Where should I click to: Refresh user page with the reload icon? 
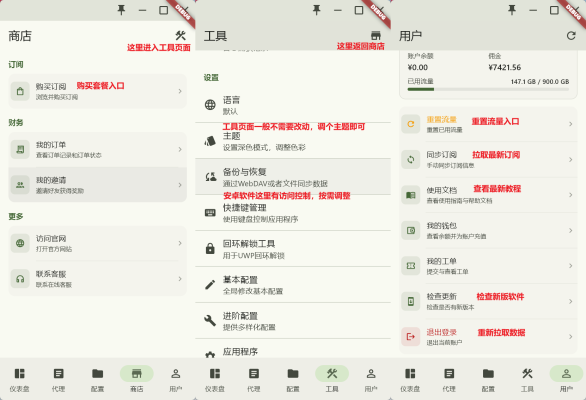(571, 36)
